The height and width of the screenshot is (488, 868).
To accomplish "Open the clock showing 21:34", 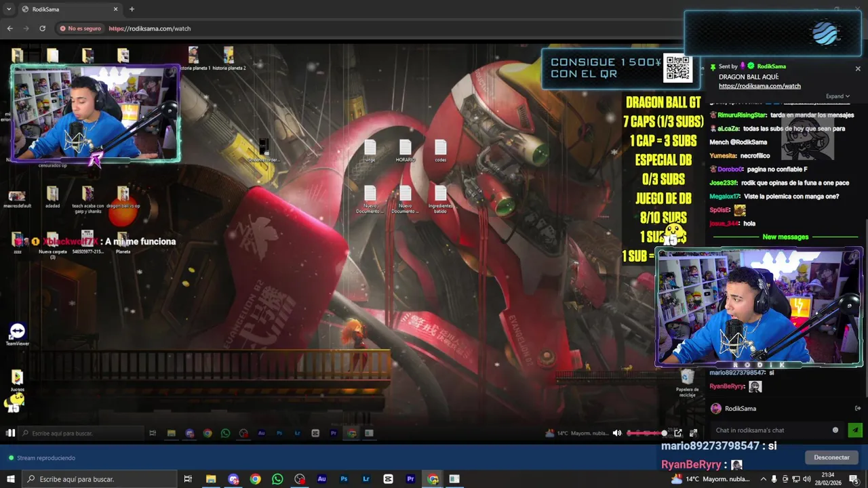I will tap(828, 479).
